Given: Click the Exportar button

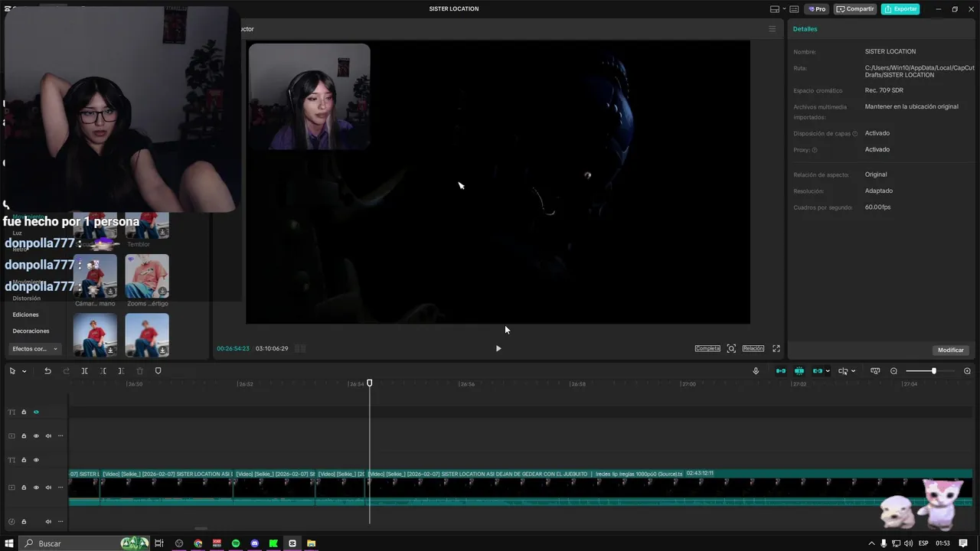Looking at the screenshot, I should pyautogui.click(x=900, y=9).
